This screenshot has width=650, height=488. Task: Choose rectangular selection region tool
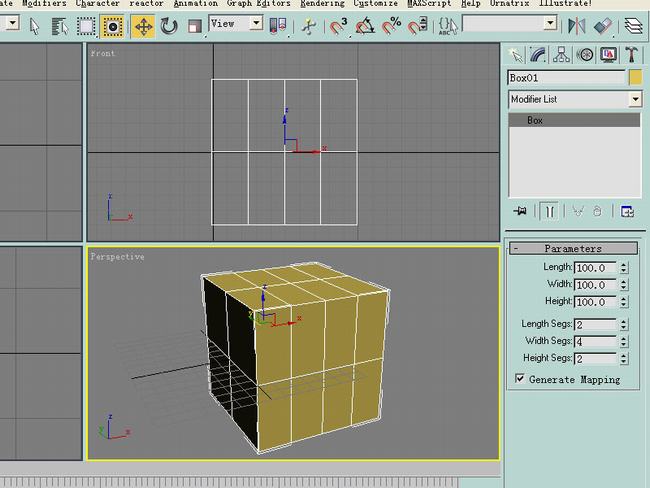tap(86, 27)
